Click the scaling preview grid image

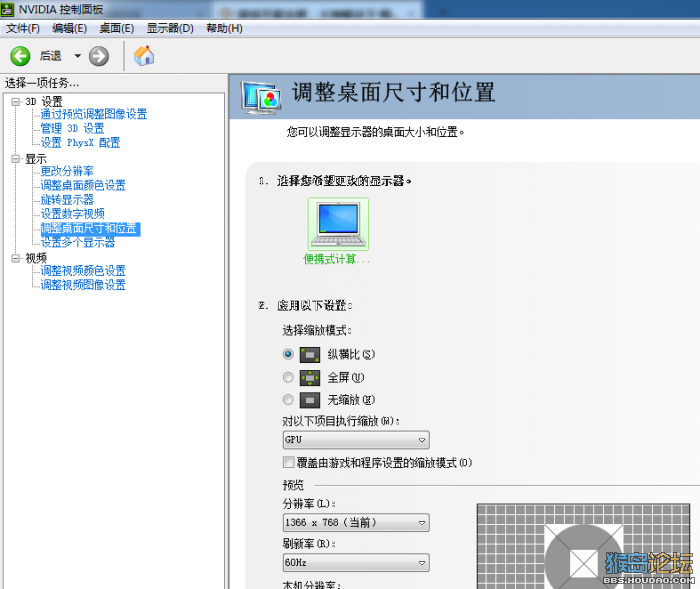[x=583, y=546]
